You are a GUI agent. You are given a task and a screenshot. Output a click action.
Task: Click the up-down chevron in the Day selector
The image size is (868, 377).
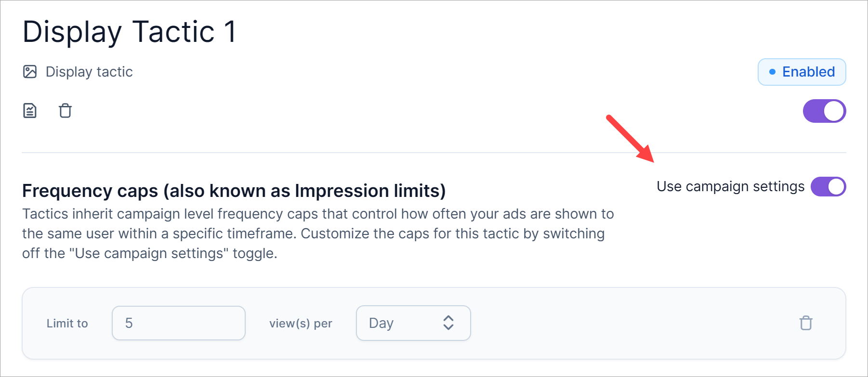pos(448,323)
